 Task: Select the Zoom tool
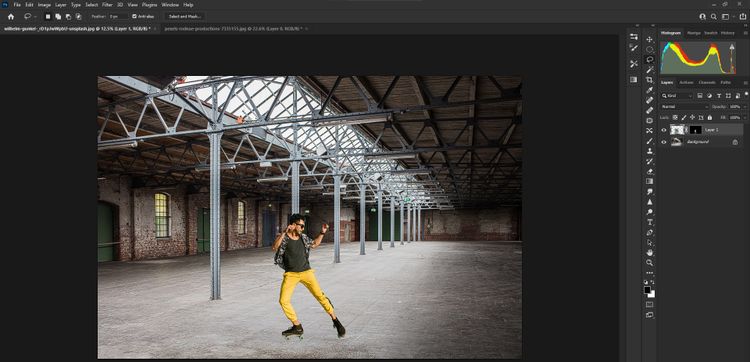650,263
